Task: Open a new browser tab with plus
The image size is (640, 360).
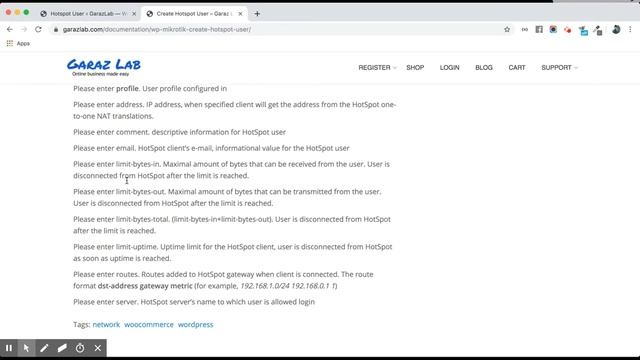Action: pyautogui.click(x=257, y=13)
